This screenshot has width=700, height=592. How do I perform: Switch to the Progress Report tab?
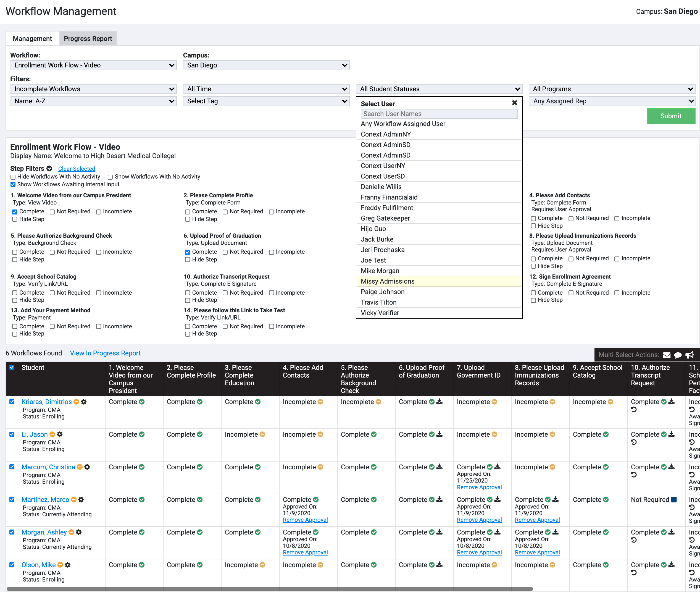88,38
